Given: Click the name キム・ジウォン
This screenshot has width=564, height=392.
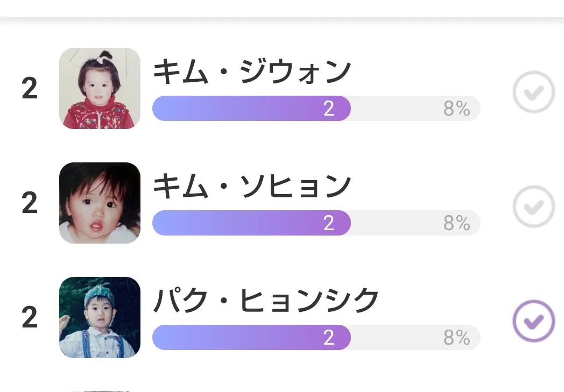Looking at the screenshot, I should (x=252, y=72).
